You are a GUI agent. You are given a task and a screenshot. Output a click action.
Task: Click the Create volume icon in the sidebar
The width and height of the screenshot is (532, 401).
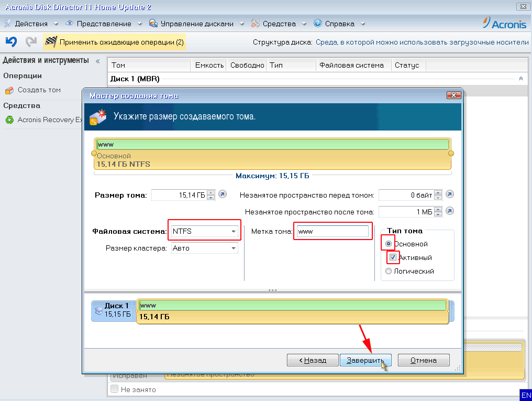9,90
